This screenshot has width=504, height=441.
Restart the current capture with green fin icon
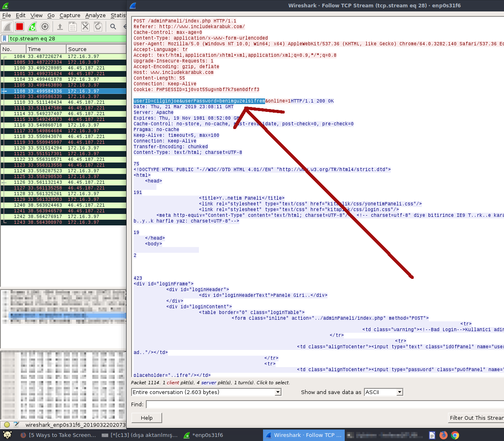coord(32,27)
